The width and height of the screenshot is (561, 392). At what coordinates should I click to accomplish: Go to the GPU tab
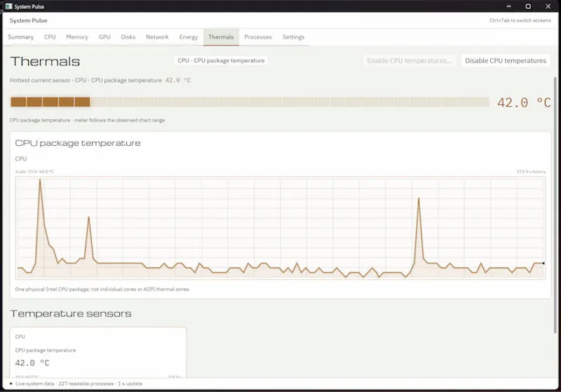(104, 37)
